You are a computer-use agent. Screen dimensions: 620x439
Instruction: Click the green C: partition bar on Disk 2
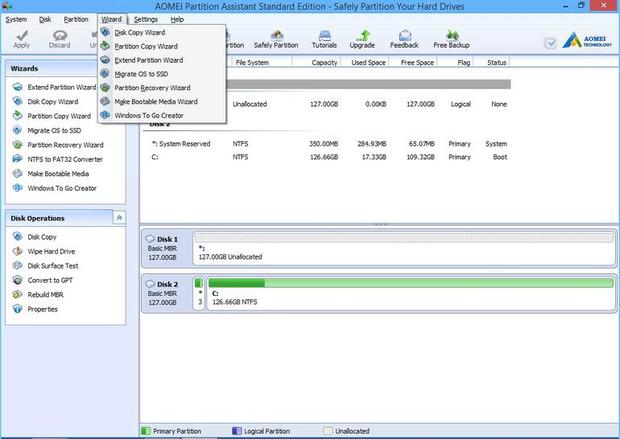pyautogui.click(x=410, y=284)
